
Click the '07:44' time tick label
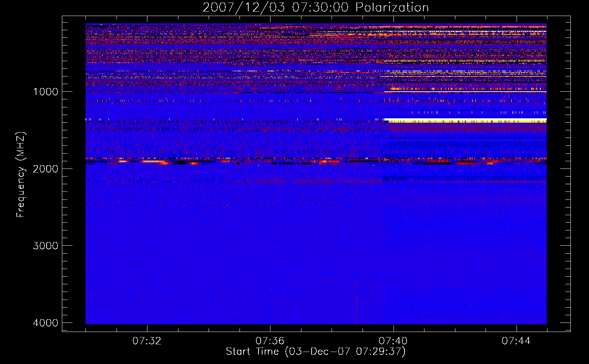(516, 341)
